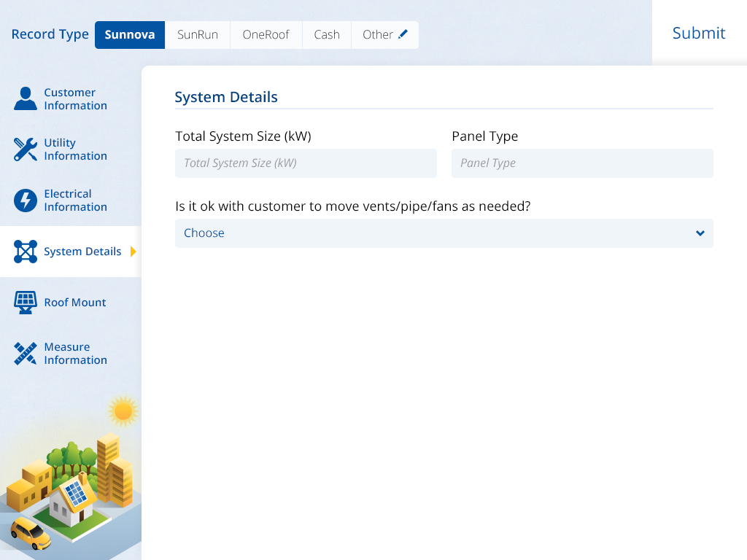Image resolution: width=747 pixels, height=560 pixels.
Task: Click the Roof Mount solar panel icon
Action: coord(26,303)
